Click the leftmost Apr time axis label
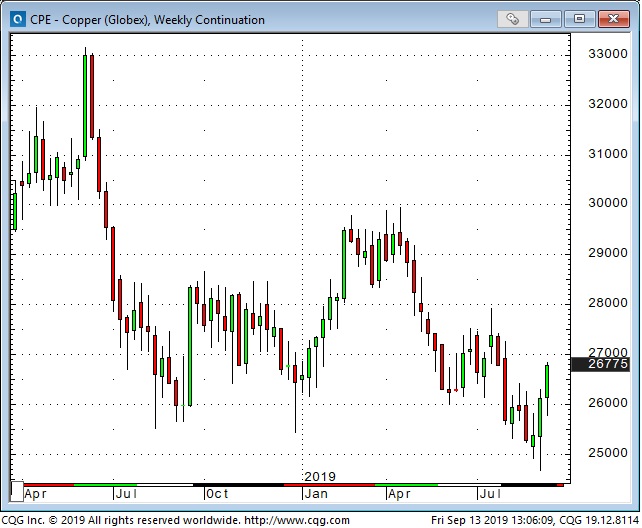 point(35,494)
